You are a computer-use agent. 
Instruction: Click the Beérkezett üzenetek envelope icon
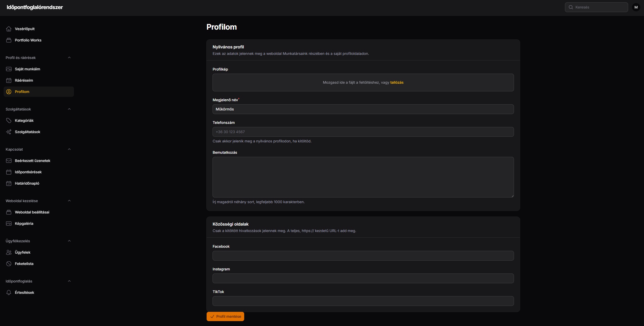[x=9, y=161]
